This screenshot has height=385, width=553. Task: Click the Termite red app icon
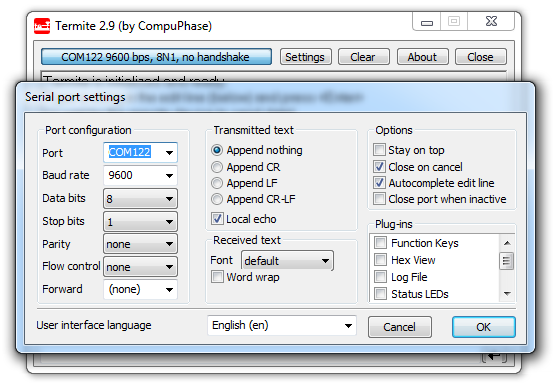click(x=42, y=26)
